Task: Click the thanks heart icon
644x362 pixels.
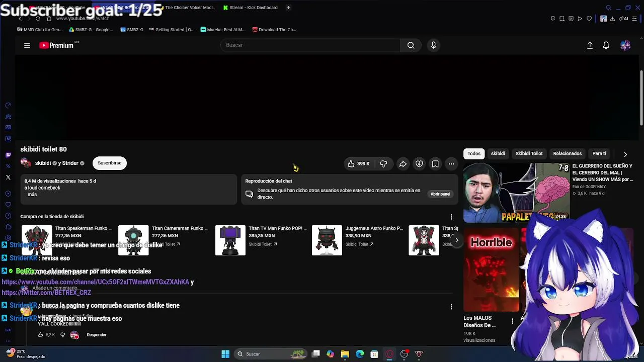Action: click(x=419, y=163)
